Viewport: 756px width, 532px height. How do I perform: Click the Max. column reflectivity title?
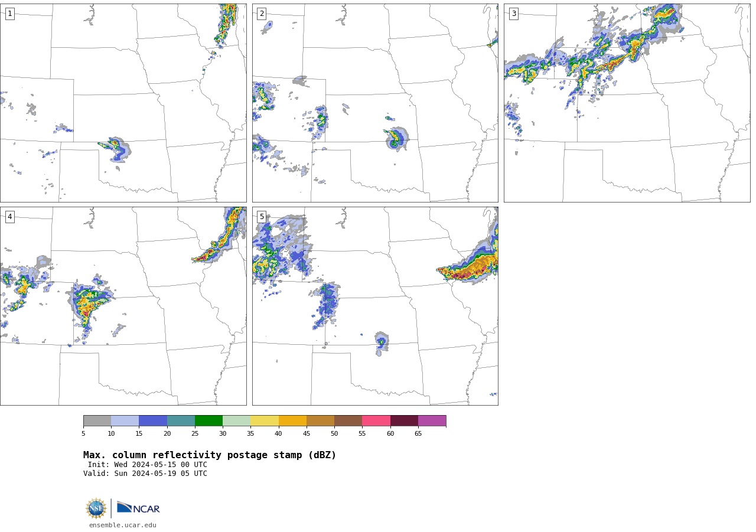click(210, 455)
